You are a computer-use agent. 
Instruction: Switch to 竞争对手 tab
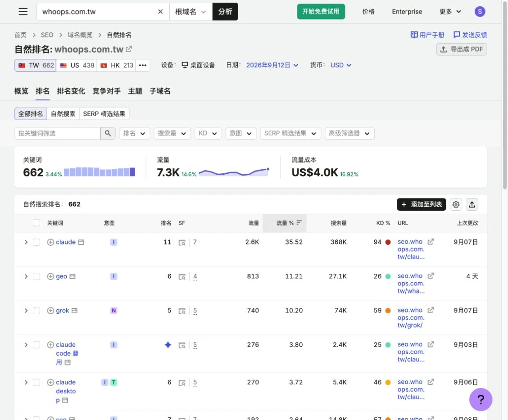(x=107, y=91)
